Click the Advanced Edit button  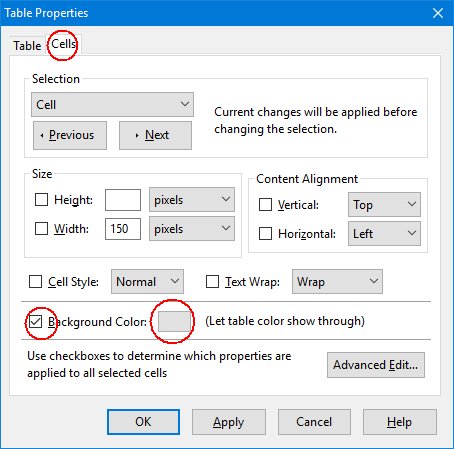[x=376, y=365]
